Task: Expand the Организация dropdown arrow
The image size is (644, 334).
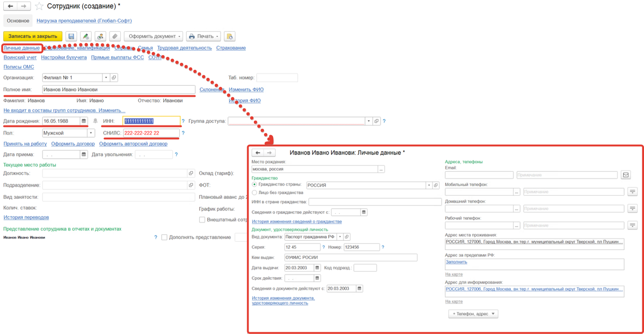Action: point(106,78)
